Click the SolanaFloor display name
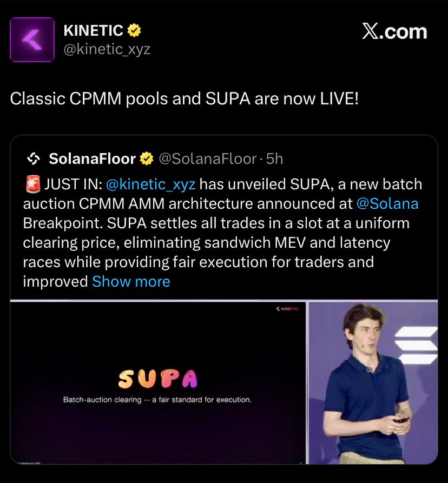448x483 pixels. tap(92, 159)
